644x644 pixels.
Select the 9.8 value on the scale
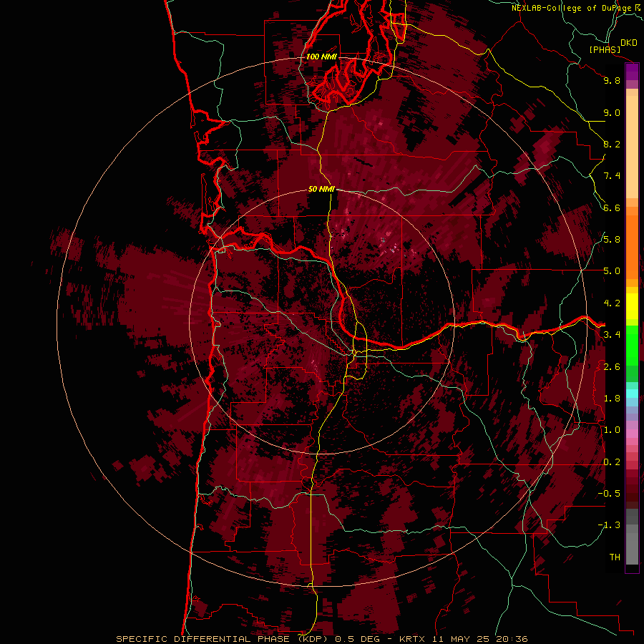pos(612,80)
